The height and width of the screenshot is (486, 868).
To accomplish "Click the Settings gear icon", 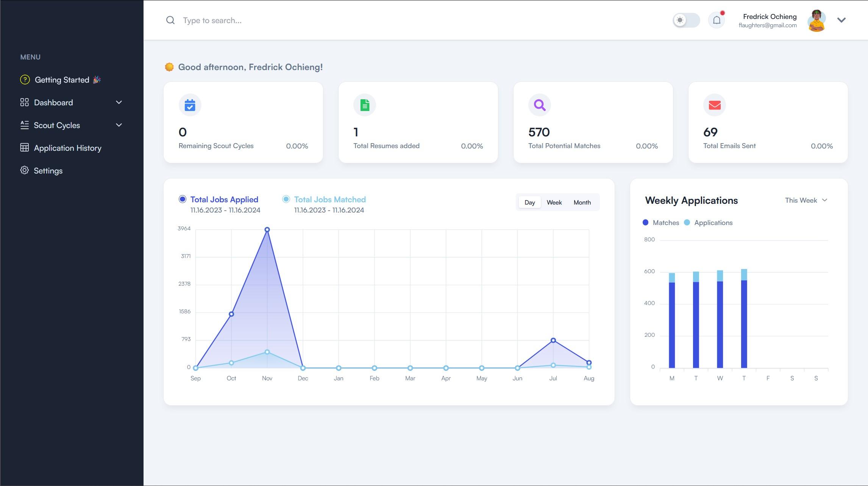I will (25, 170).
